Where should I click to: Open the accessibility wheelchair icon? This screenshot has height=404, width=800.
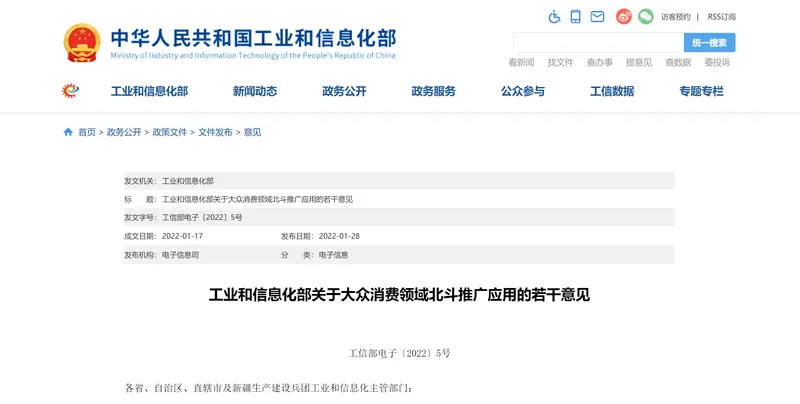(555, 16)
